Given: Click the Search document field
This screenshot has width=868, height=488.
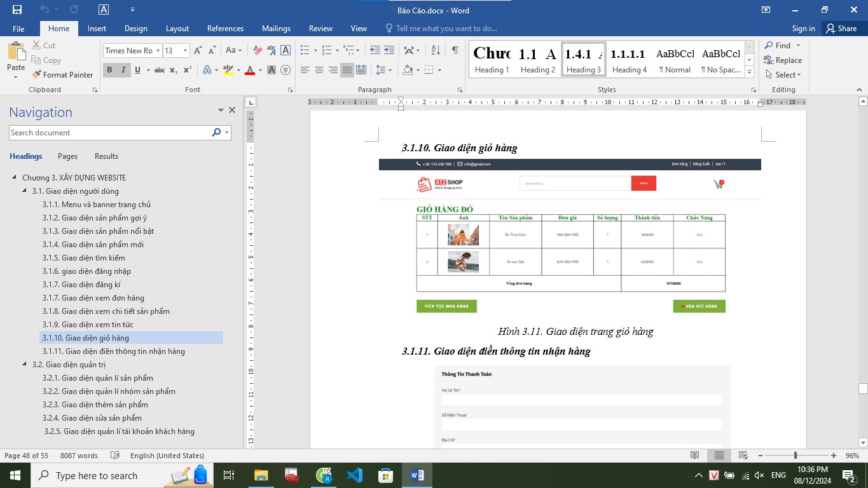Looking at the screenshot, I should coord(109,133).
